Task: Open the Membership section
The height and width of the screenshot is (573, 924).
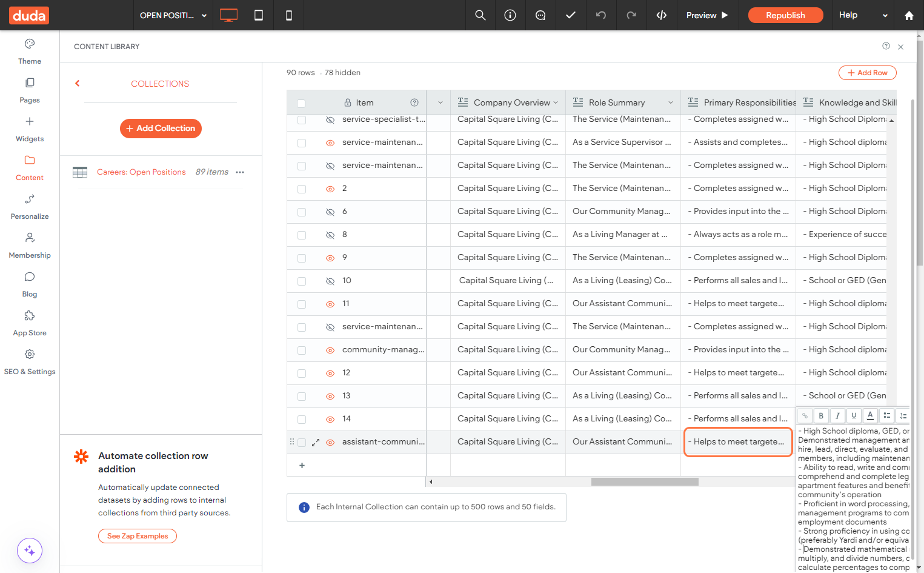Action: [30, 246]
